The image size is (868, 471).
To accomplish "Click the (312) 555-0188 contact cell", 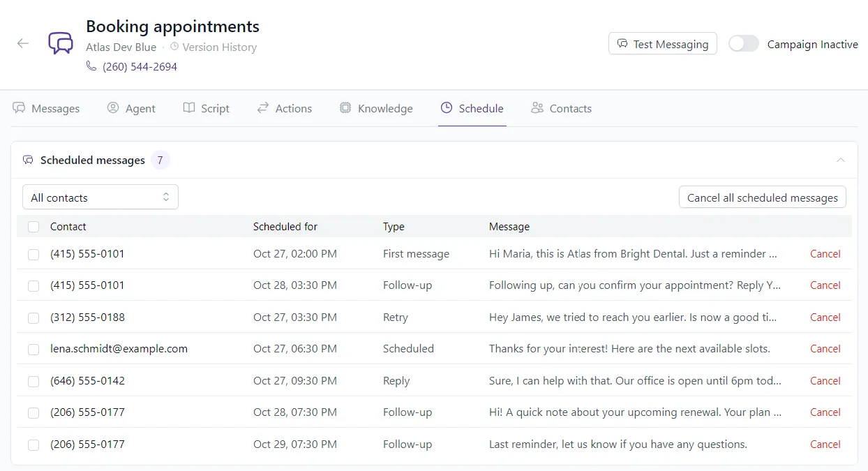I will point(88,317).
